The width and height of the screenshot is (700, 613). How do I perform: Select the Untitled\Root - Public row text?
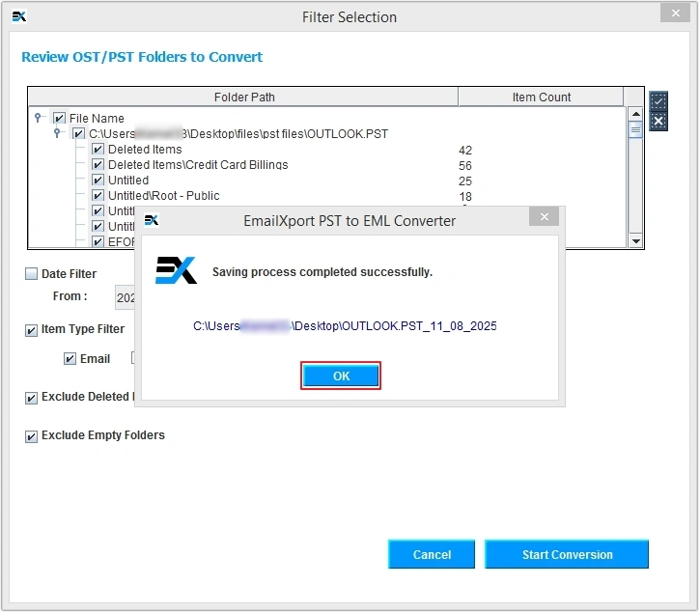tap(164, 196)
